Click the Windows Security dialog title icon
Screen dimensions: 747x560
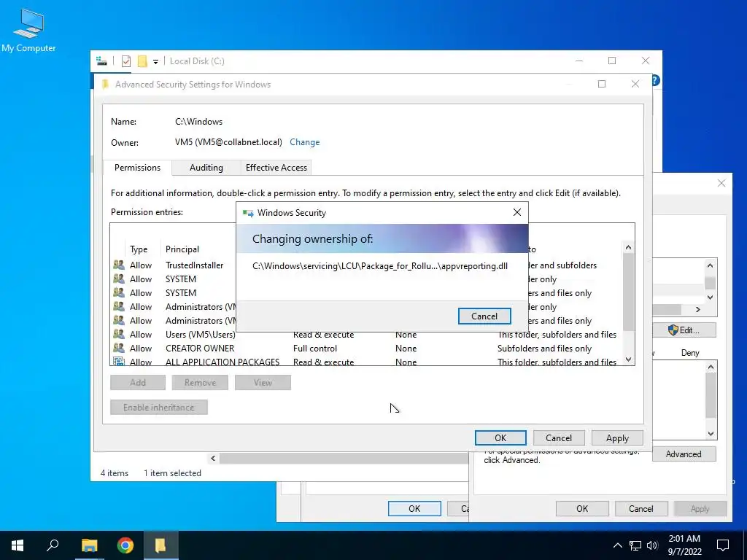[x=248, y=213]
